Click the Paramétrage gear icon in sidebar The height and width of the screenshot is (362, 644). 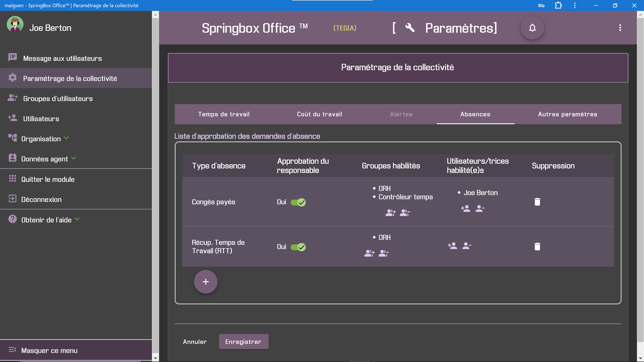[x=13, y=77]
